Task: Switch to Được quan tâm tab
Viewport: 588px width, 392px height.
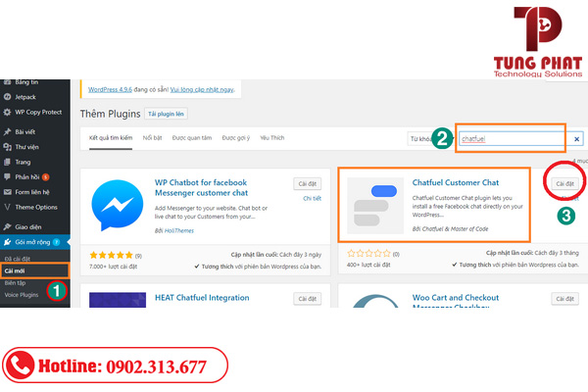Action: pyautogui.click(x=192, y=138)
